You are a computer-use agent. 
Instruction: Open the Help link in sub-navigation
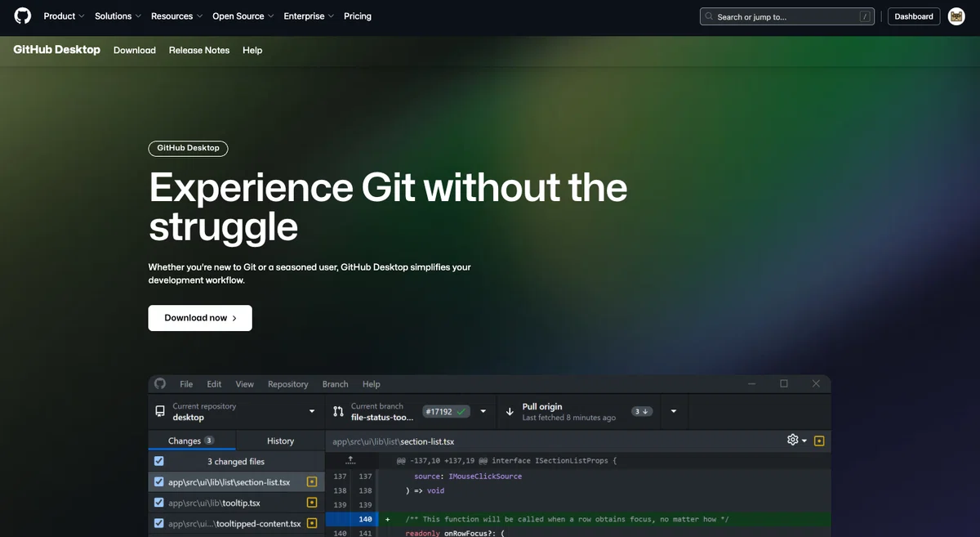click(252, 50)
